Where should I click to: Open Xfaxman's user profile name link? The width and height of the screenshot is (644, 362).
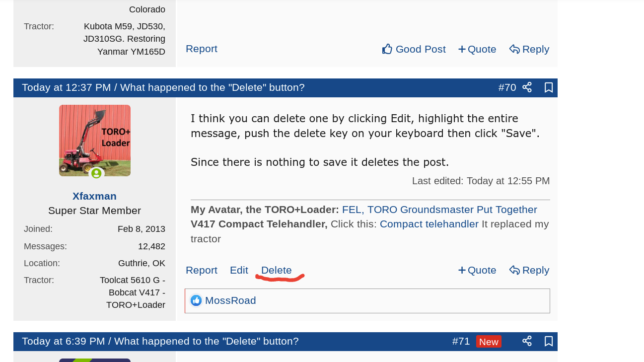(x=94, y=196)
